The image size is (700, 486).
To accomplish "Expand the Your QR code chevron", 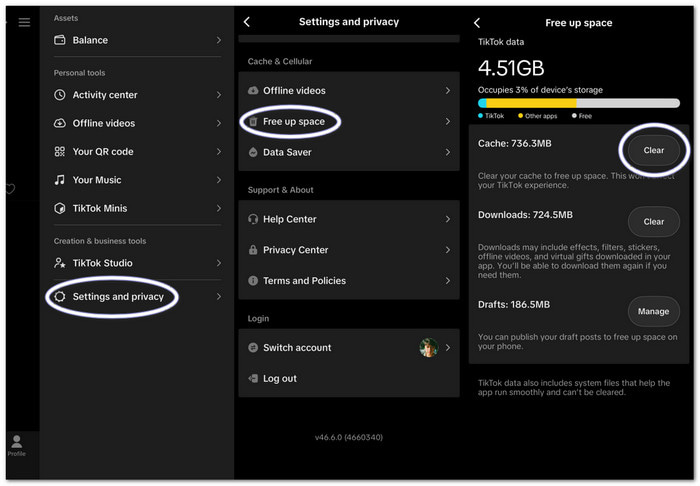I will coord(219,152).
